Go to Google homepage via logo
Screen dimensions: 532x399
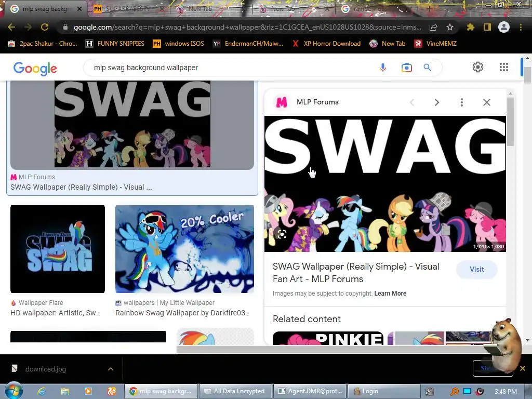pos(35,69)
